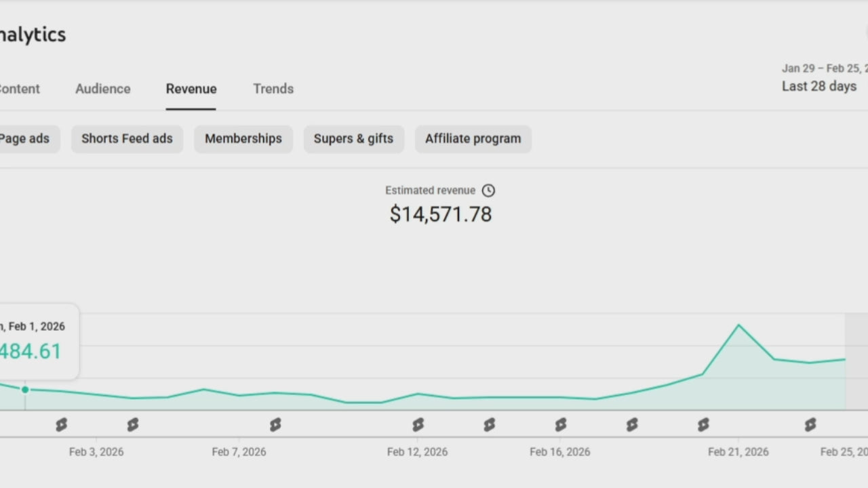Open the Trends tab
The width and height of the screenshot is (868, 488).
click(273, 89)
